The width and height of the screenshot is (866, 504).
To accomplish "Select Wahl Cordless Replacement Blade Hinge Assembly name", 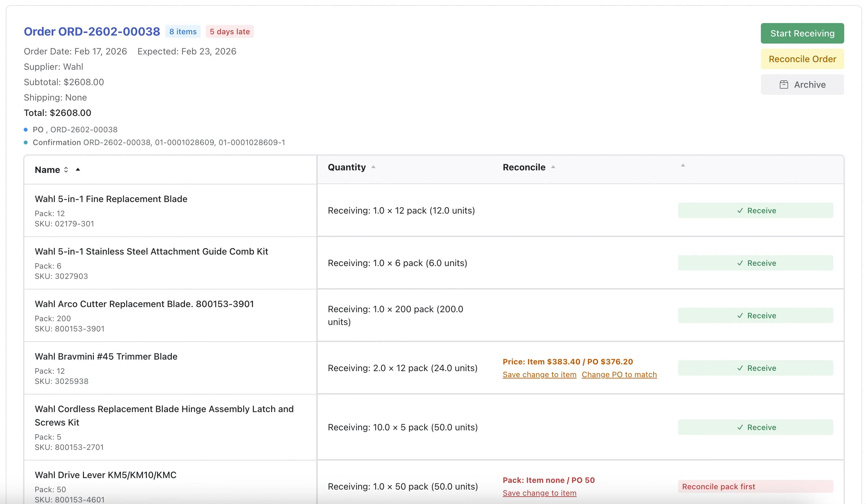I will (x=164, y=415).
